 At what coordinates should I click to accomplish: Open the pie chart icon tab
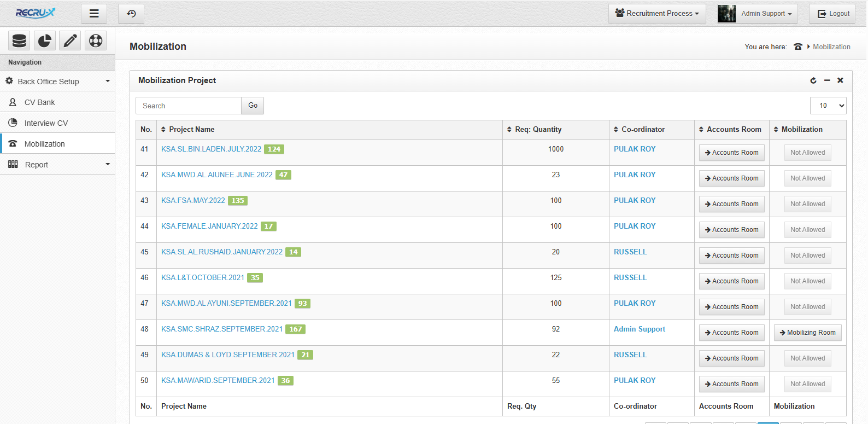coord(45,41)
